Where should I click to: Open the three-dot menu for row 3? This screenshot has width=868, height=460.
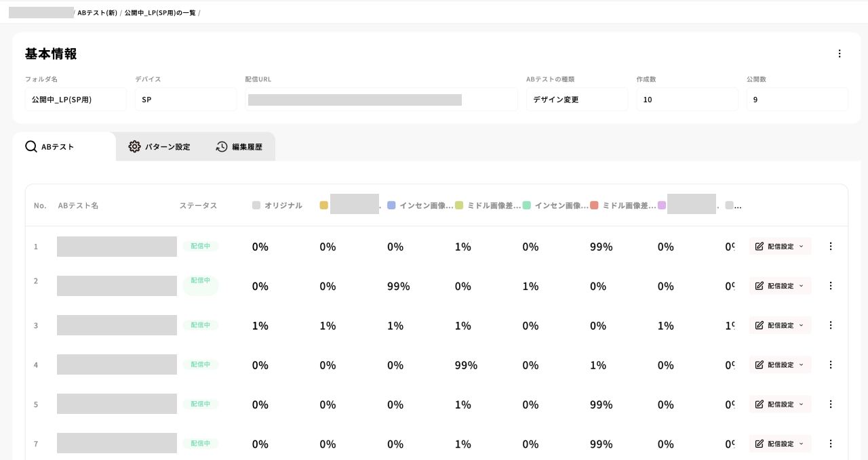(x=831, y=325)
